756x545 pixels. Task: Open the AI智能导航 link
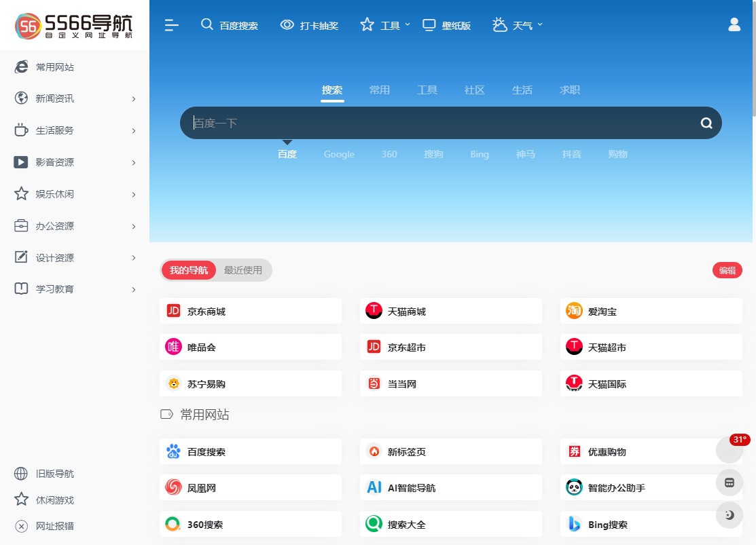pyautogui.click(x=451, y=488)
